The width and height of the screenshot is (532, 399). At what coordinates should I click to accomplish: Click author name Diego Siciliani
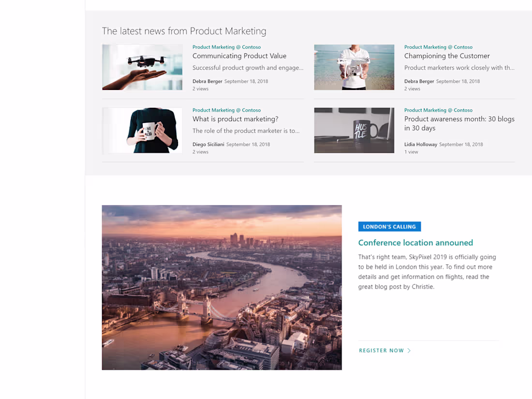[x=208, y=144]
